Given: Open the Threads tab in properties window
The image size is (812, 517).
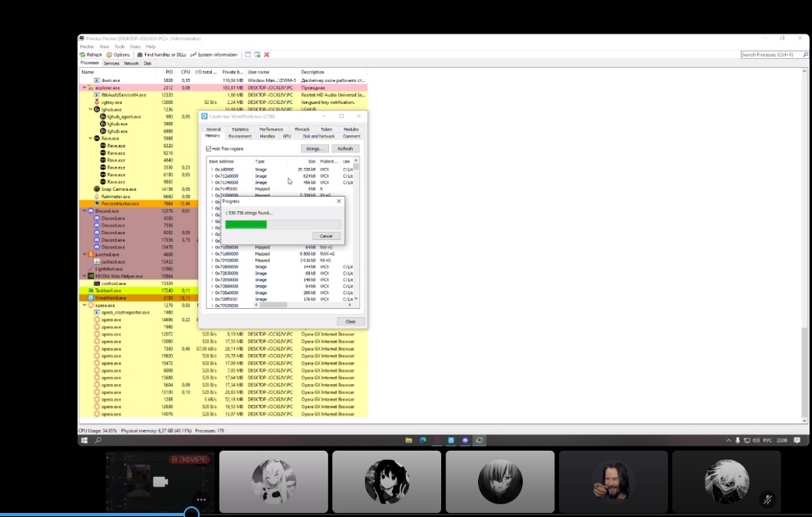Looking at the screenshot, I should pos(301,129).
